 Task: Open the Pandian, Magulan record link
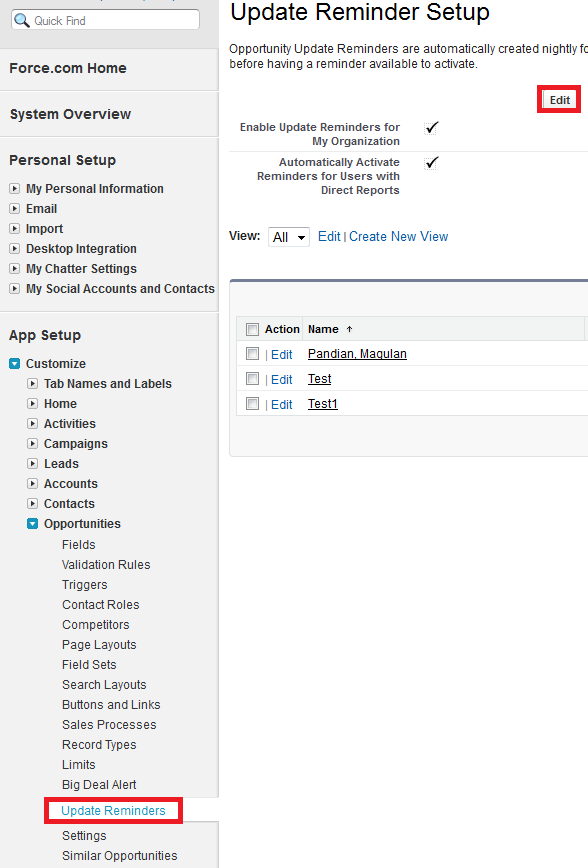pyautogui.click(x=357, y=354)
